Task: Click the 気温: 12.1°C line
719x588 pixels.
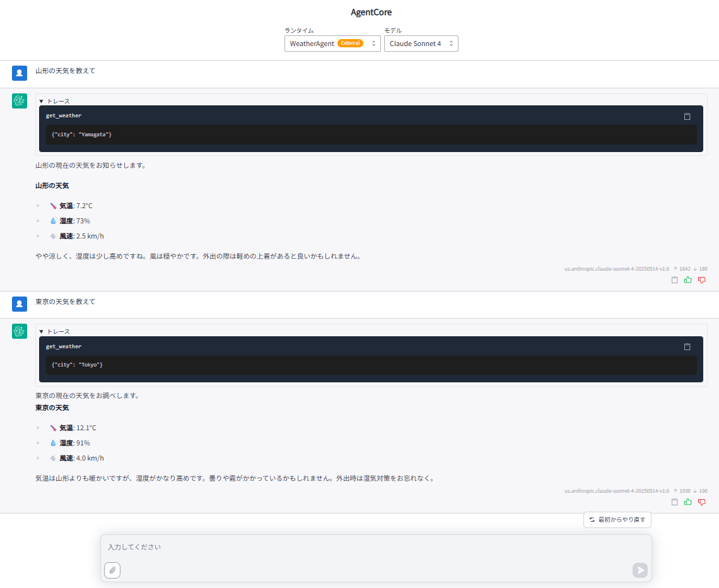Action: [73, 428]
